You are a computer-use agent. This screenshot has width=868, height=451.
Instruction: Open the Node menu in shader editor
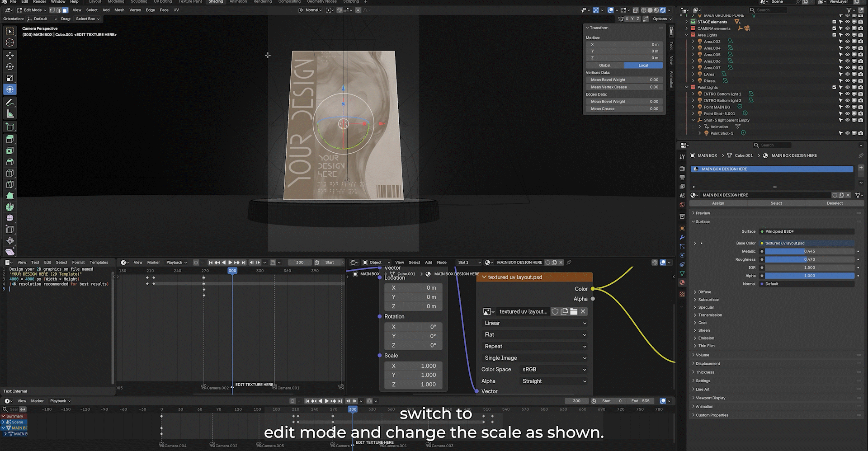pyautogui.click(x=442, y=263)
